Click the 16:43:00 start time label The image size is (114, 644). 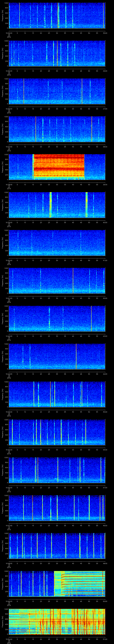(9, 374)
